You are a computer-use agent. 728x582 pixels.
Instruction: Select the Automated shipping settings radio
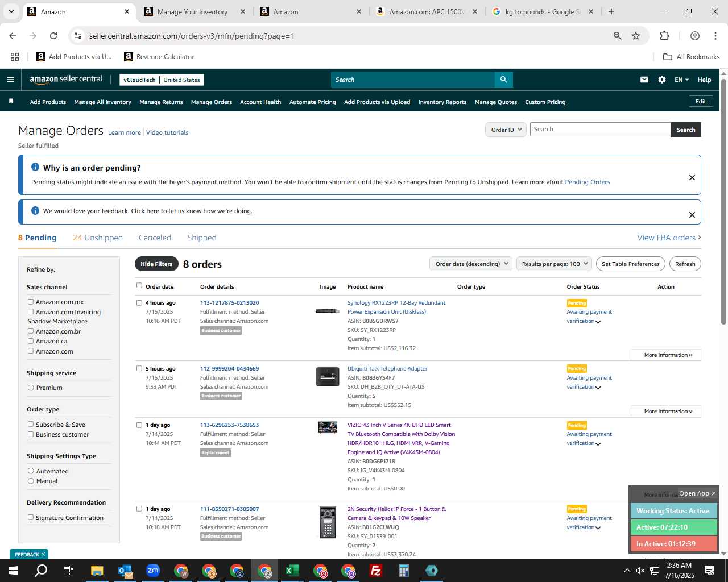[x=31, y=471]
